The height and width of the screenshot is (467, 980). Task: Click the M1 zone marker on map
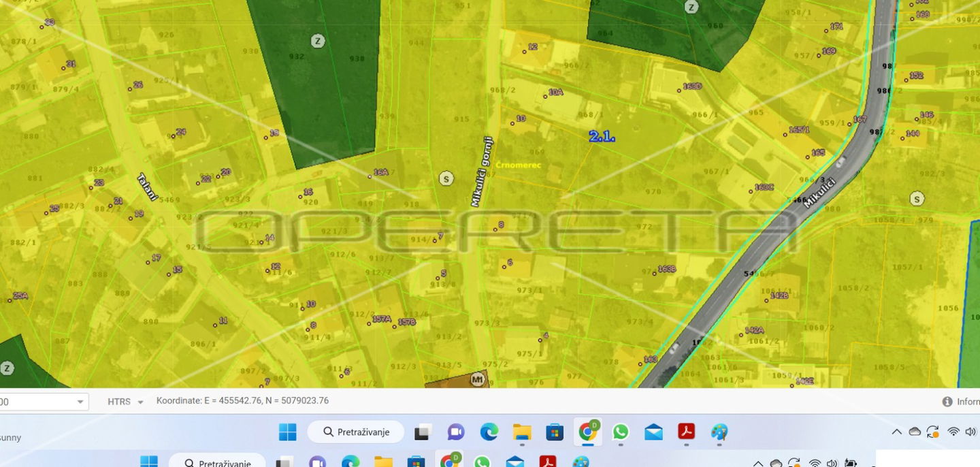click(x=478, y=380)
